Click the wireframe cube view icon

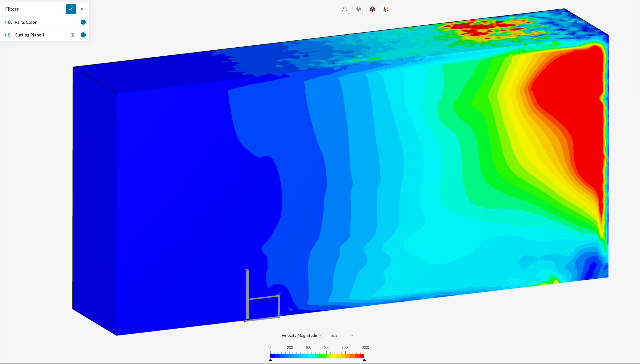coord(345,9)
